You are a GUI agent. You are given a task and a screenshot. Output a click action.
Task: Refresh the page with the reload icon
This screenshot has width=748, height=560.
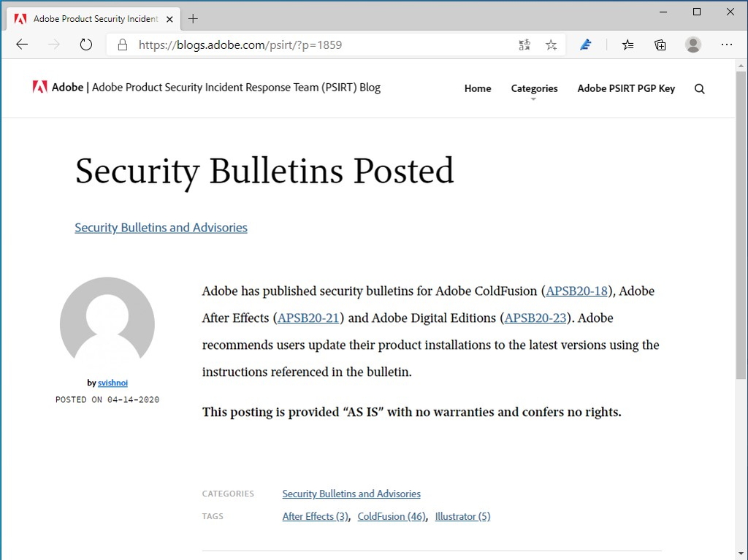(x=85, y=45)
